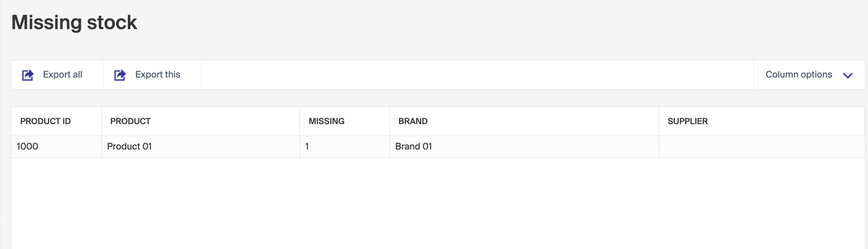The image size is (868, 249).
Task: Sort by the Supplier column header
Action: pyautogui.click(x=688, y=121)
